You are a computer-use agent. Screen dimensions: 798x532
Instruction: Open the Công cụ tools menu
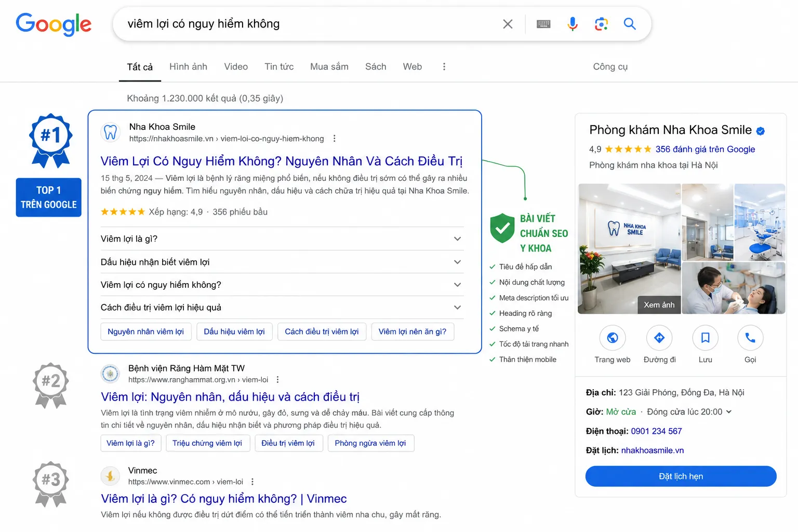(610, 66)
